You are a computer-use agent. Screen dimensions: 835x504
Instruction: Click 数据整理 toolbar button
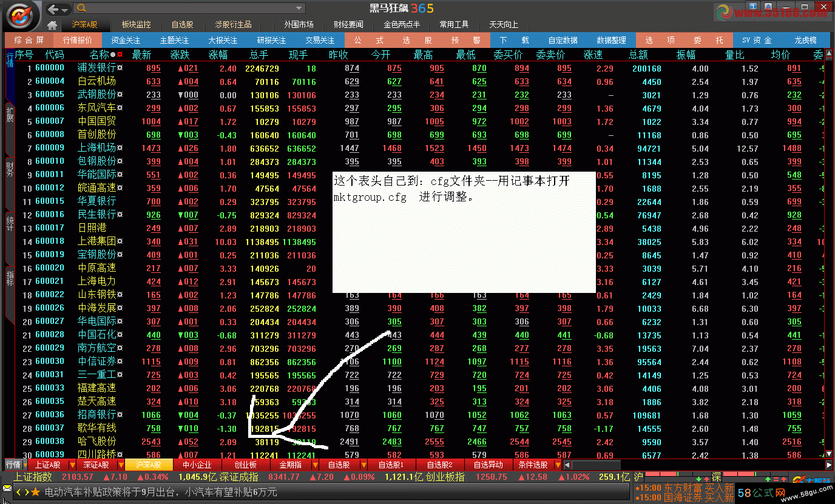pyautogui.click(x=611, y=40)
